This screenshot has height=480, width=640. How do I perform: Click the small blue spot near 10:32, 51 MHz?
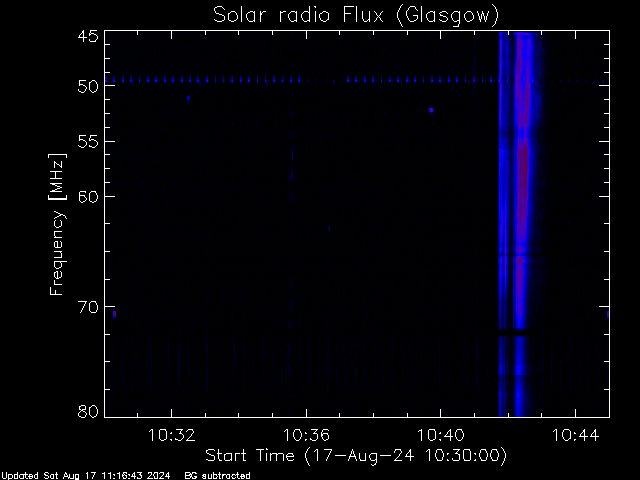(188, 98)
